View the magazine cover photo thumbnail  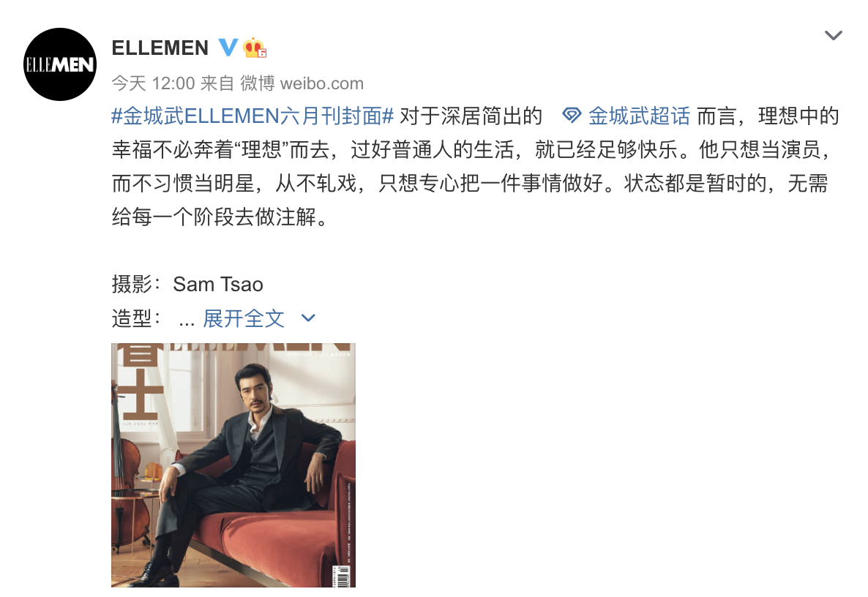(x=233, y=465)
